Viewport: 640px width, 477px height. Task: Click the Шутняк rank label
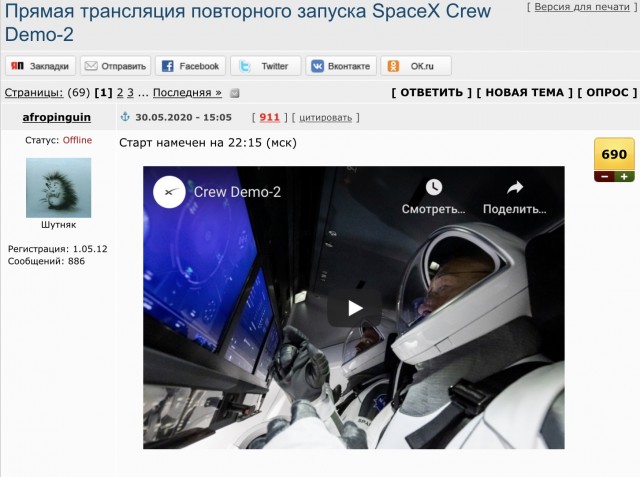click(x=58, y=225)
